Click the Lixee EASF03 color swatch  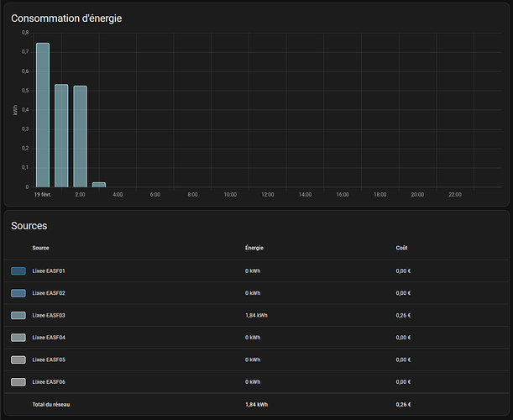[x=18, y=316]
